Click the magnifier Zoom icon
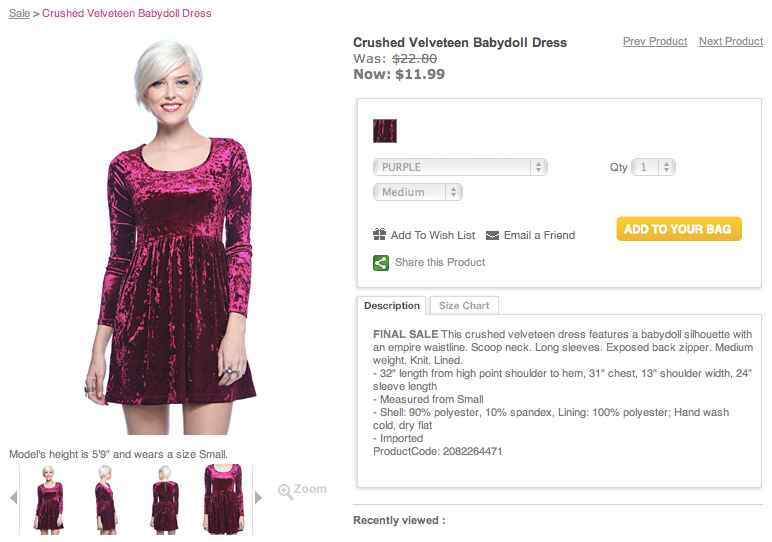This screenshot has width=772, height=542. click(286, 491)
